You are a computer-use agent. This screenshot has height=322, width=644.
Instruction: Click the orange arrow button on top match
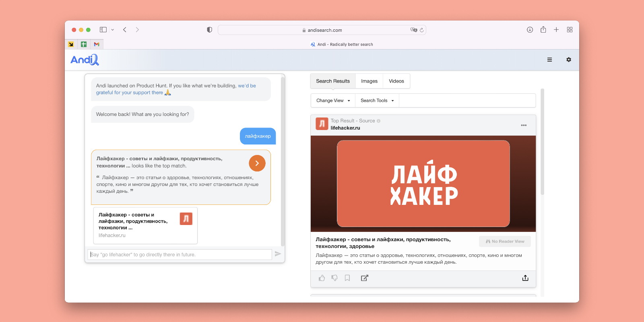[x=257, y=163]
